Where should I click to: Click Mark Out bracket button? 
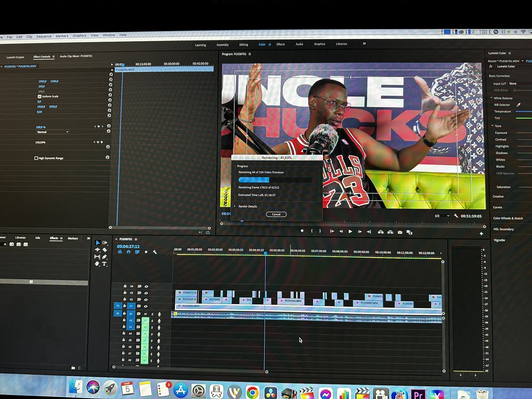320,231
